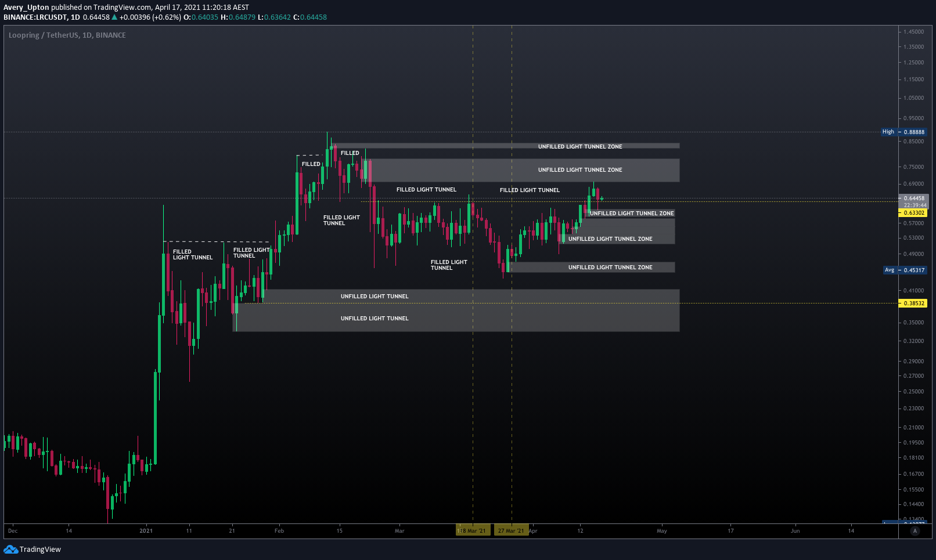Click the UNFILLED LIGHT TUNNEL ZONE label beside 0.63302
The image size is (936, 560).
(632, 214)
